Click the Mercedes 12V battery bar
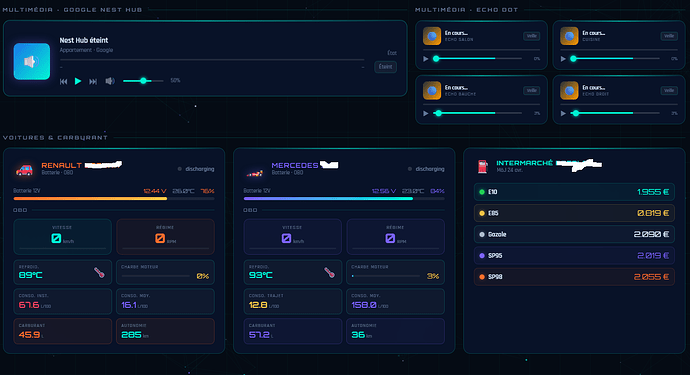690x375 pixels. [x=344, y=199]
